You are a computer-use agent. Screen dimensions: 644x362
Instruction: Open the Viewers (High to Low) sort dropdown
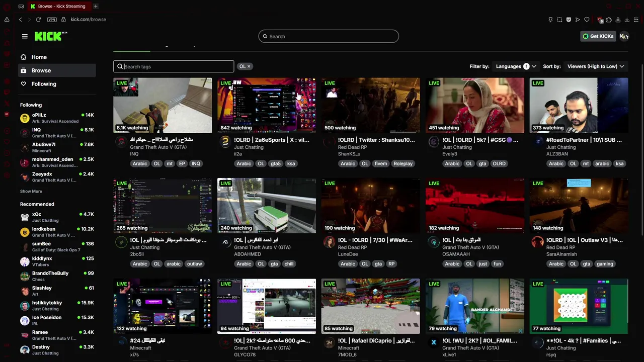coord(596,66)
